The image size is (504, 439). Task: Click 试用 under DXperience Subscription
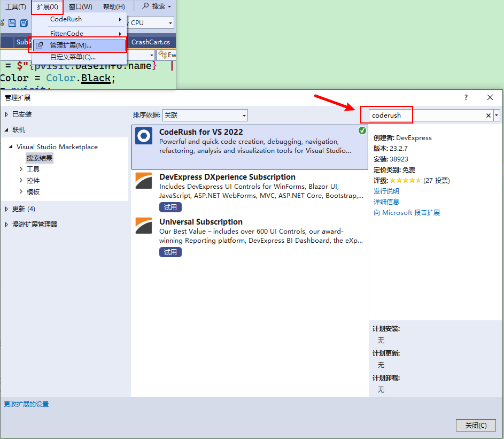point(170,207)
